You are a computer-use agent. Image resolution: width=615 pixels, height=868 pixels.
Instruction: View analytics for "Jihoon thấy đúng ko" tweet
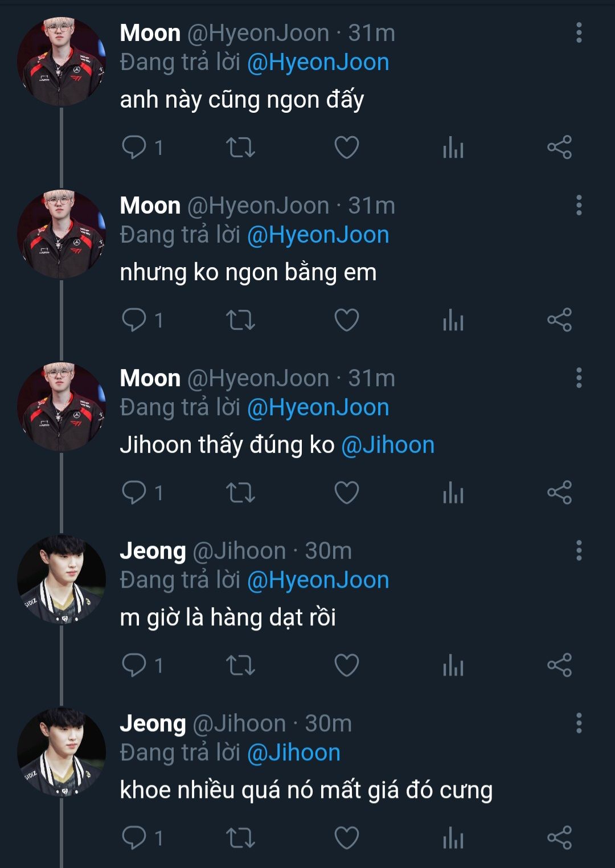[x=453, y=493]
